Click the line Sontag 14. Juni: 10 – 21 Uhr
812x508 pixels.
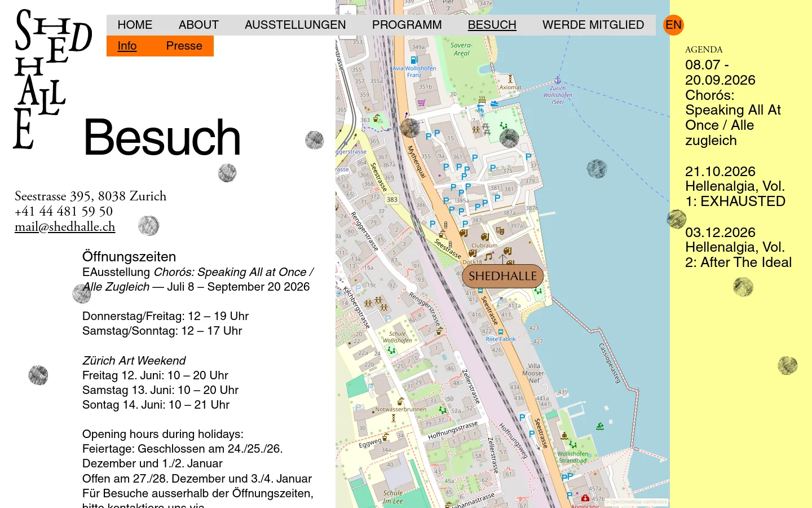[x=156, y=405]
